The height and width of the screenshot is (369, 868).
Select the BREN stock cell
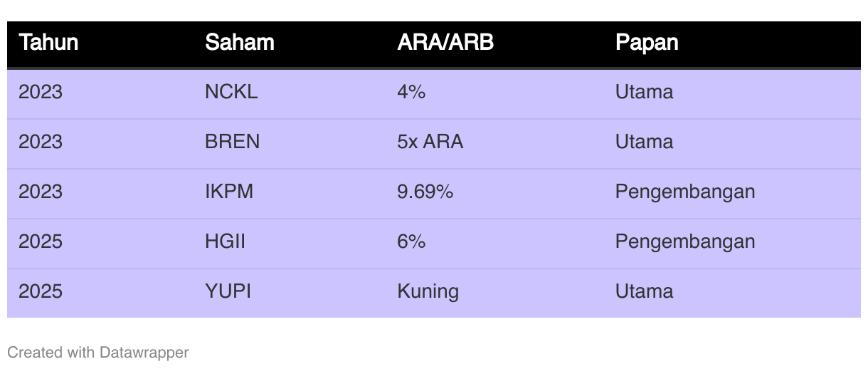pyautogui.click(x=233, y=142)
